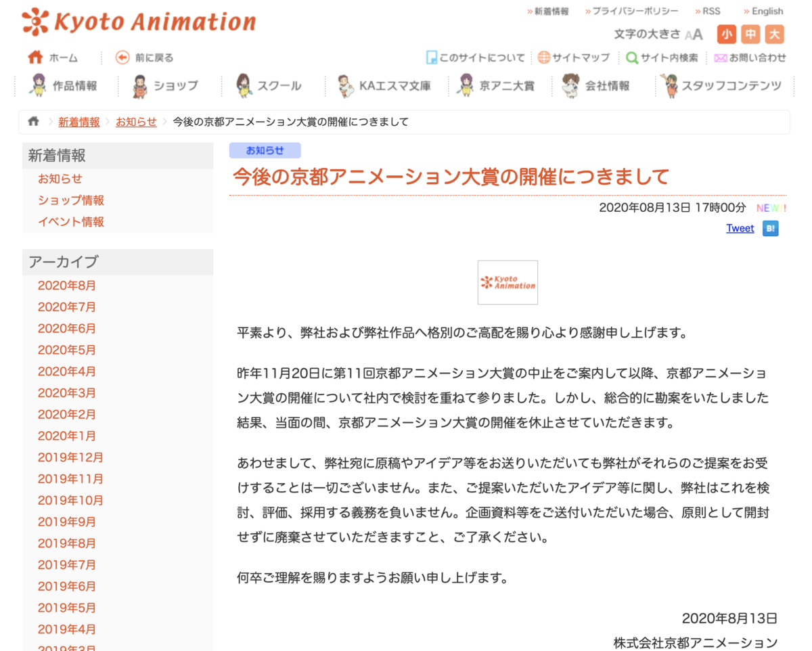Click the 株式会社京都アニメーション signature
Viewport: 812px width, 651px height.
pos(696,642)
